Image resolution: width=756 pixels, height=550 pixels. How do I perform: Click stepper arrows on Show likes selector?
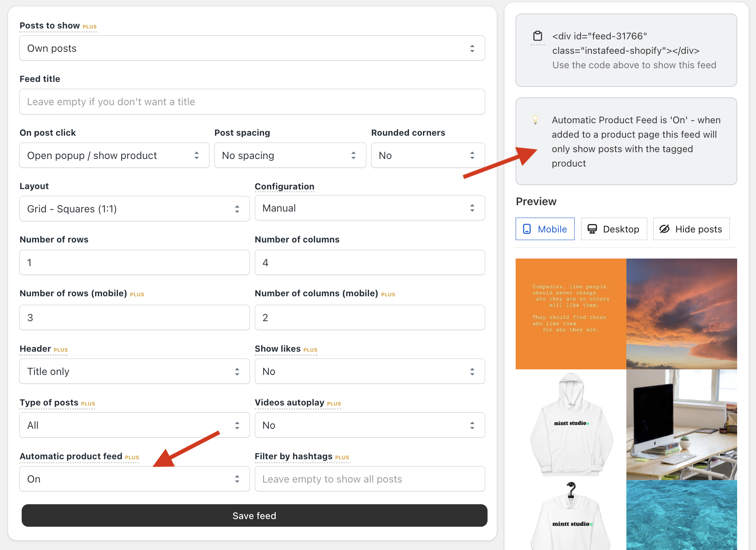[x=473, y=371]
